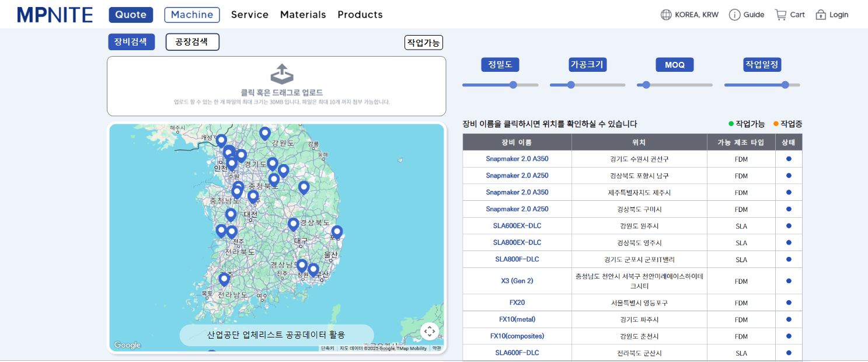Open Snapmaker 2.0 A250 in 구미시
Image resolution: width=868 pixels, height=362 pixels.
click(x=517, y=209)
